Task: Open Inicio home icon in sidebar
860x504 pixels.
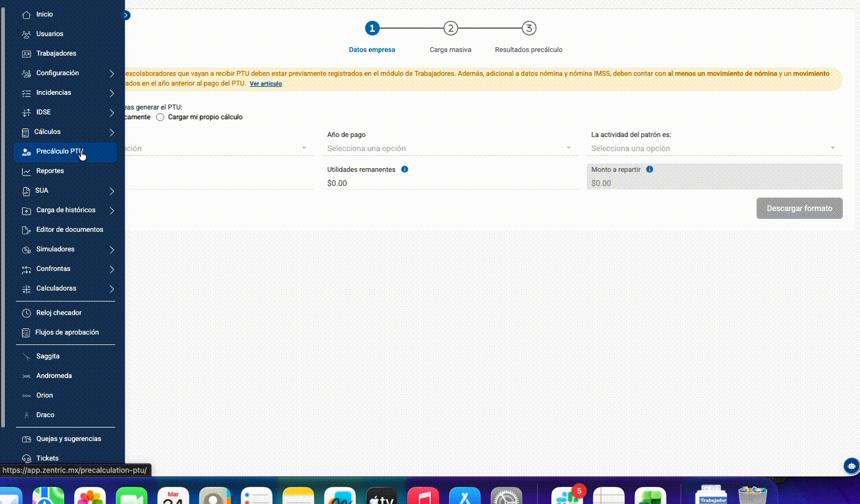Action: click(26, 14)
